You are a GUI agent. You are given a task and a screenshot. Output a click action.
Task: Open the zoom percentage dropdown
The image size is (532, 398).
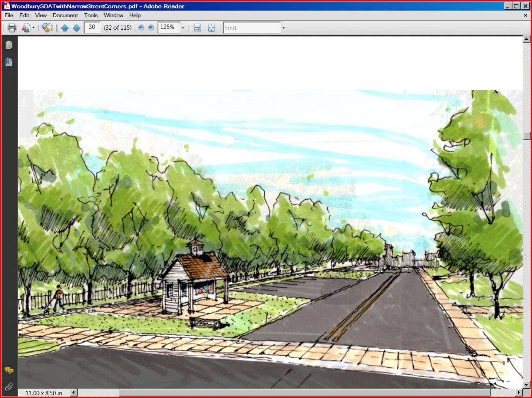pos(183,27)
